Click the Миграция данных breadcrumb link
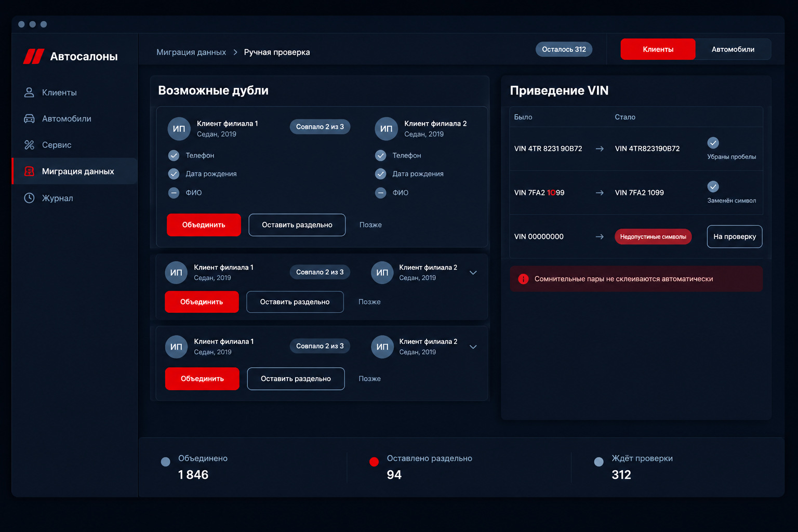The height and width of the screenshot is (532, 798). point(191,52)
